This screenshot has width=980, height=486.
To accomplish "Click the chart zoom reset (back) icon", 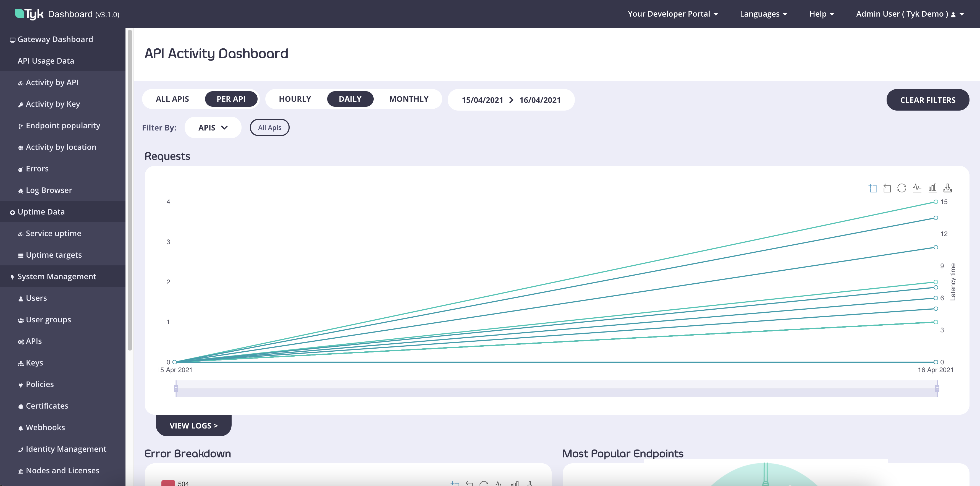I will [887, 188].
